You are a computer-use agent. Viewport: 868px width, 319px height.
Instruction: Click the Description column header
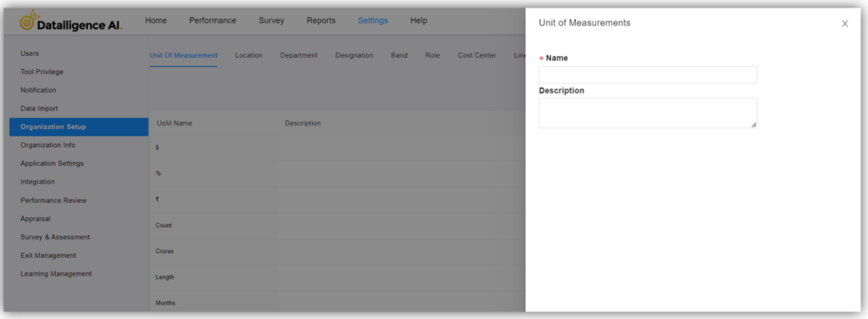(303, 123)
